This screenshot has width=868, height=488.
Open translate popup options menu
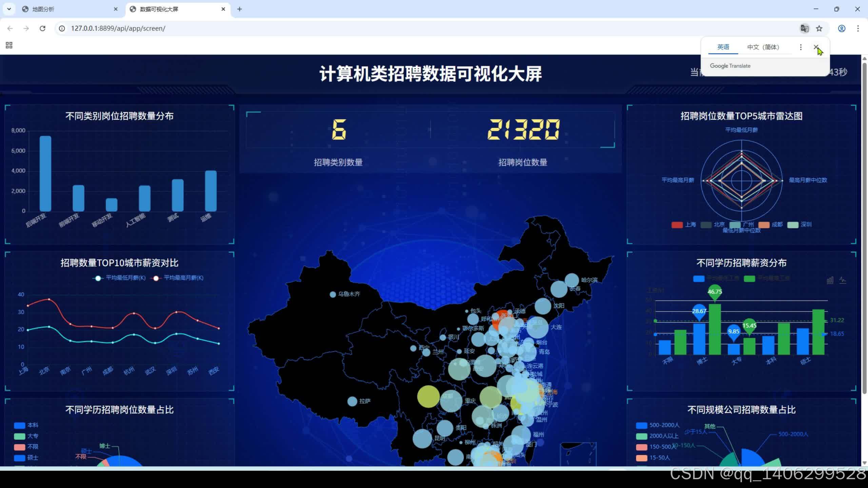click(x=801, y=47)
